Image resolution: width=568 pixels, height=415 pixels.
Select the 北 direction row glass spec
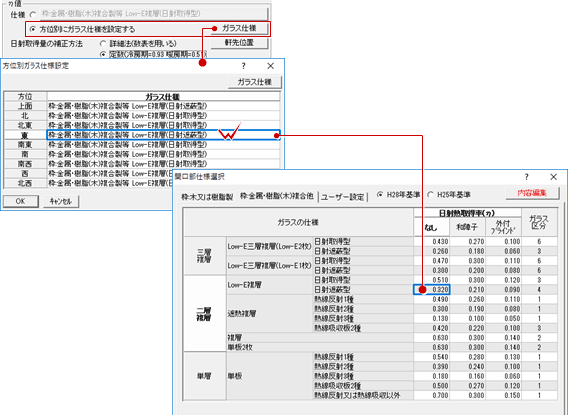click(163, 116)
